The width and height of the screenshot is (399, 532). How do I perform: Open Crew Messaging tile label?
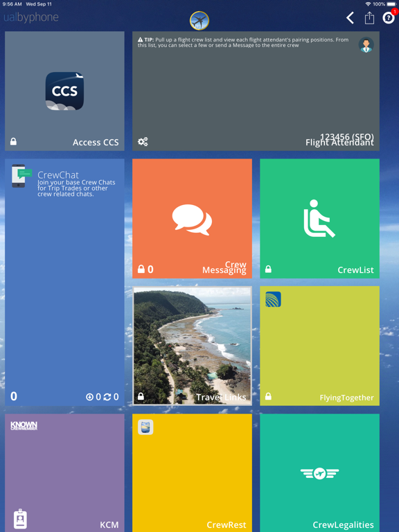pyautogui.click(x=224, y=267)
